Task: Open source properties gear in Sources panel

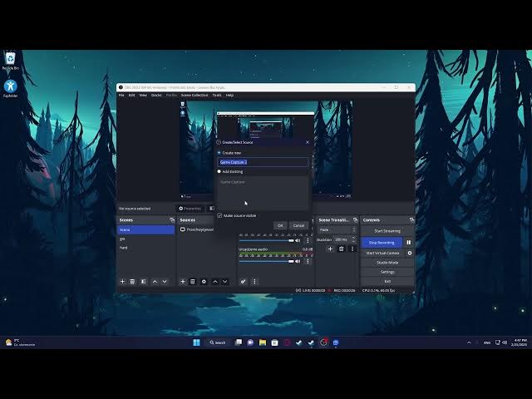Action: 204,282
